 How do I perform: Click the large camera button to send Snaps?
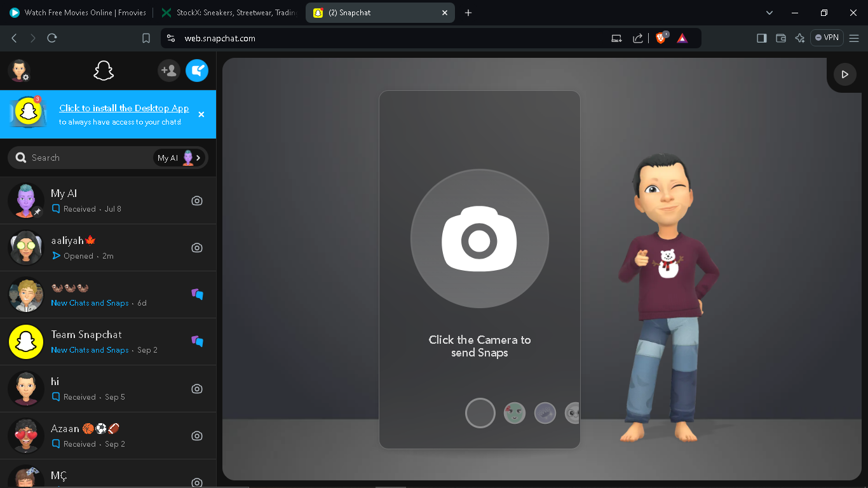[x=480, y=239]
